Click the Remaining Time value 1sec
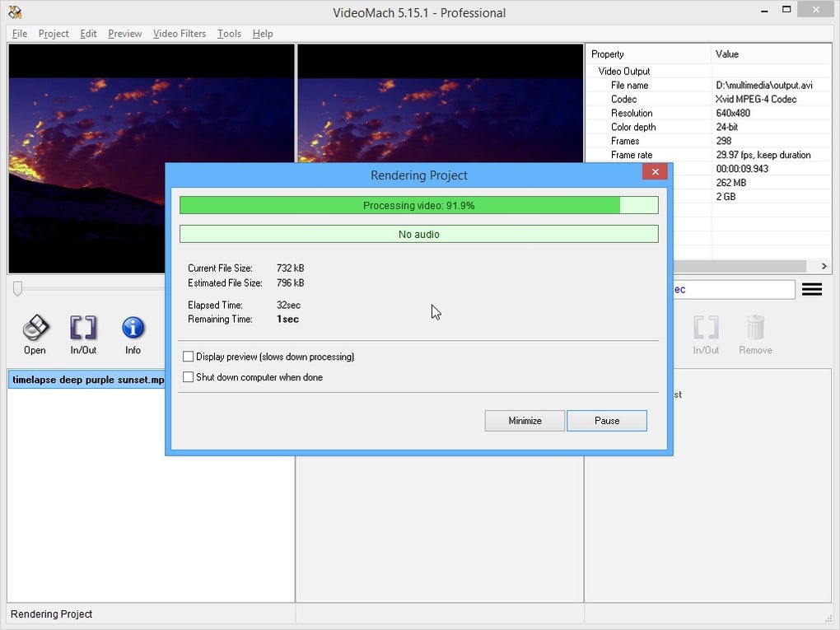 [287, 319]
